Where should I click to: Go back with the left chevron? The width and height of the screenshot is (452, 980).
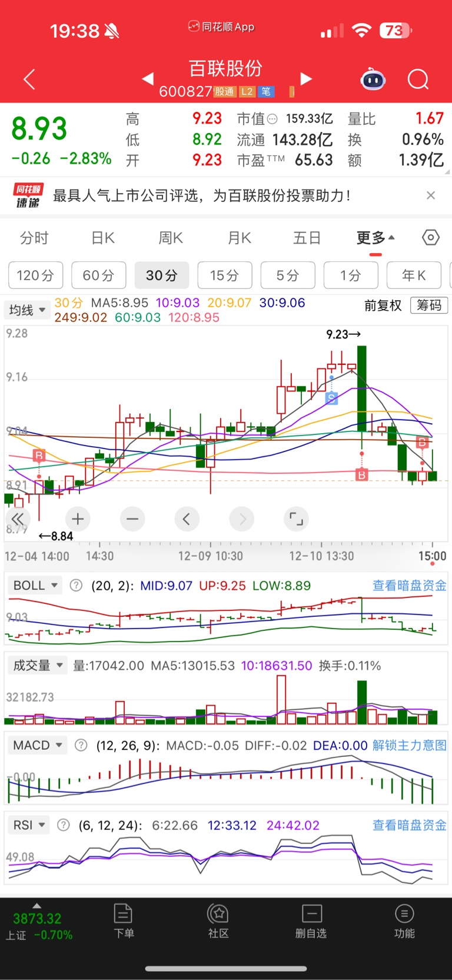[29, 79]
